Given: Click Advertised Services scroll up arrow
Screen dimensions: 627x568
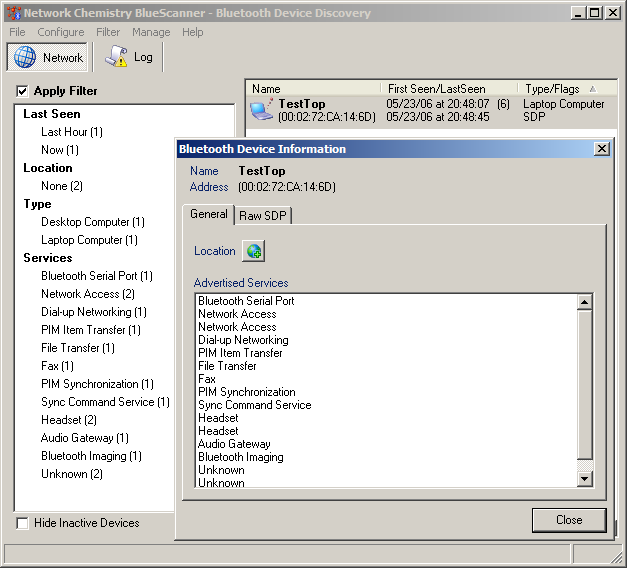Looking at the screenshot, I should click(585, 302).
